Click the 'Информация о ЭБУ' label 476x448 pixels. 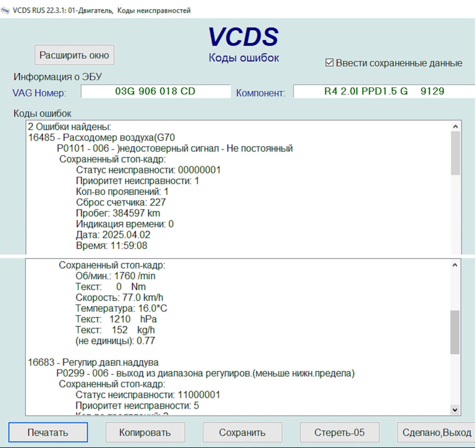58,77
